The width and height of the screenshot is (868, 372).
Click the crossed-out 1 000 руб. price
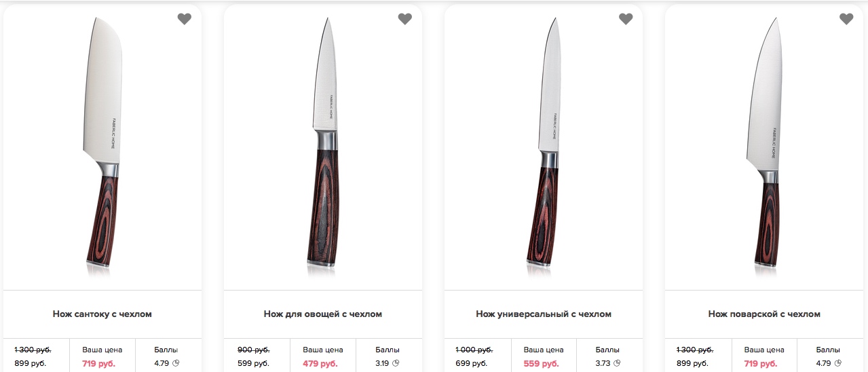point(474,350)
